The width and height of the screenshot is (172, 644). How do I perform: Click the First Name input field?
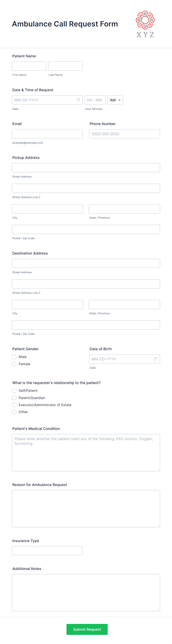coord(29,66)
